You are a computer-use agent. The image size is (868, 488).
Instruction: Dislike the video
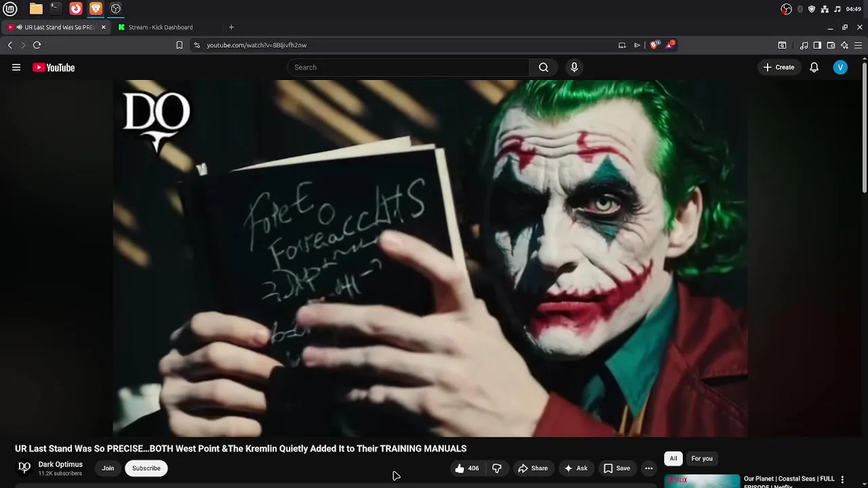click(497, 468)
